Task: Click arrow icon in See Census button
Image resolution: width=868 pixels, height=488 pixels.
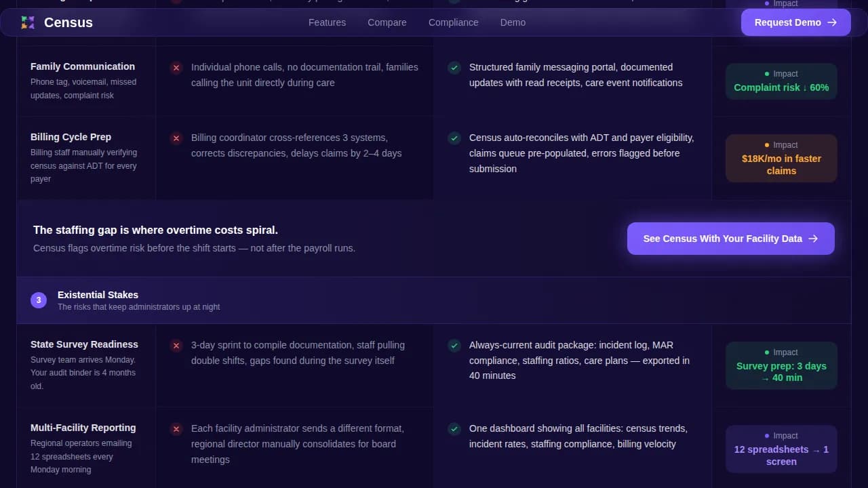Action: click(813, 239)
